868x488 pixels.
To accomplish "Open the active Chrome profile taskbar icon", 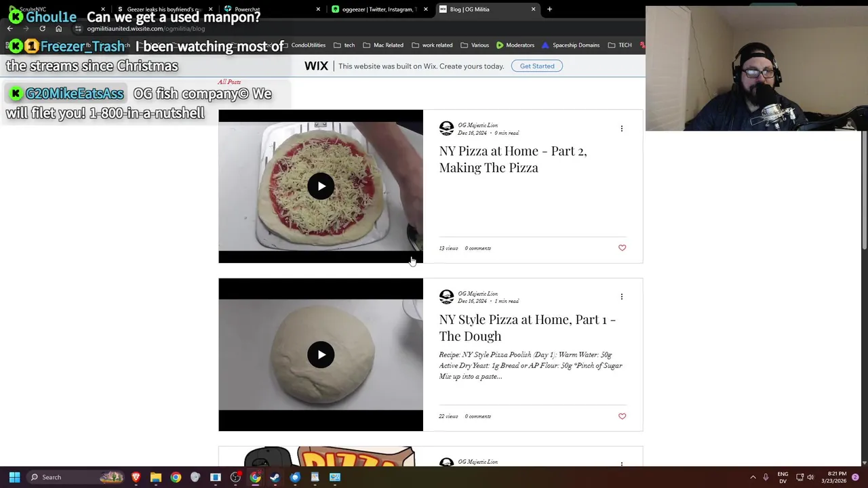I will (x=255, y=477).
